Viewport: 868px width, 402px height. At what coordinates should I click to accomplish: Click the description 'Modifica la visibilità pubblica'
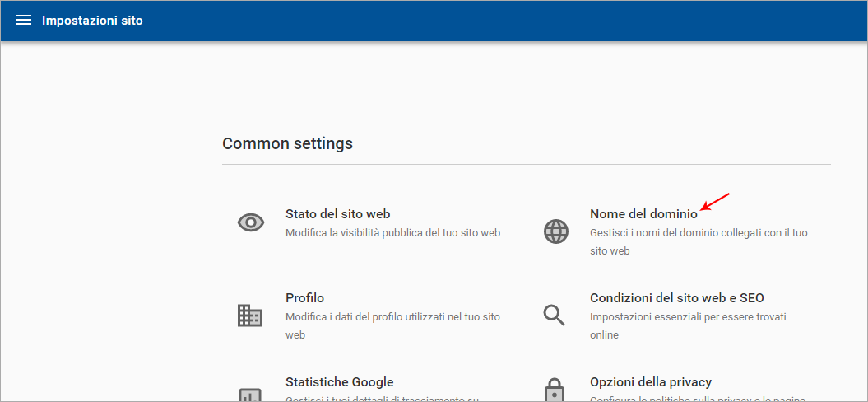click(x=392, y=233)
